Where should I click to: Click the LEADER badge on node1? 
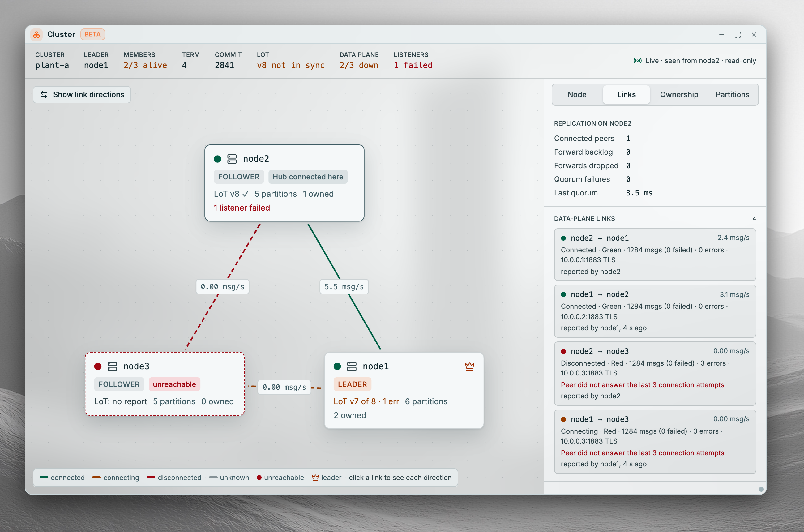pyautogui.click(x=352, y=384)
